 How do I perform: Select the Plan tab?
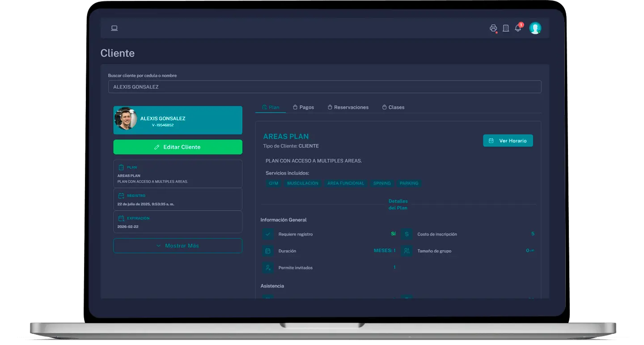pos(271,107)
